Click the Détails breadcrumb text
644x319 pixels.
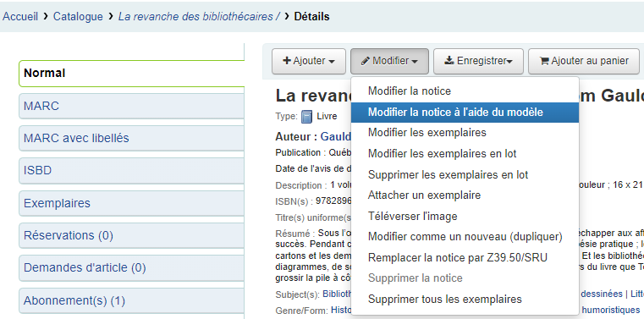[311, 16]
